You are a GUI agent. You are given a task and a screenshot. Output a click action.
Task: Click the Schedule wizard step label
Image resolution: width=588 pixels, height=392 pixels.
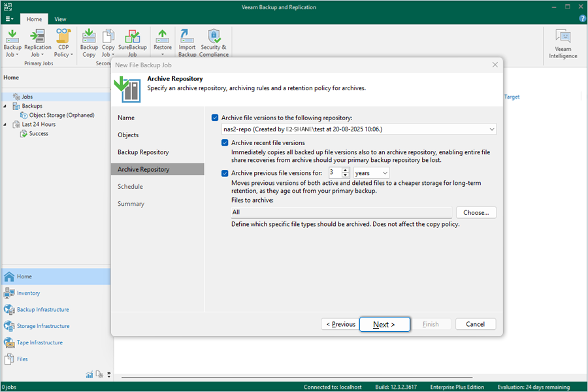click(130, 186)
